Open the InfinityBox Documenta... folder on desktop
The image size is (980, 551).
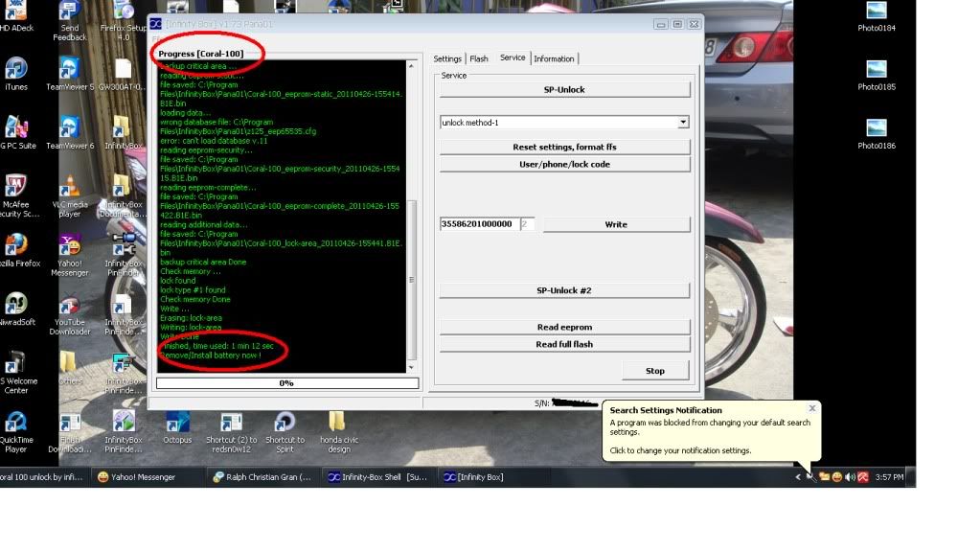[124, 197]
